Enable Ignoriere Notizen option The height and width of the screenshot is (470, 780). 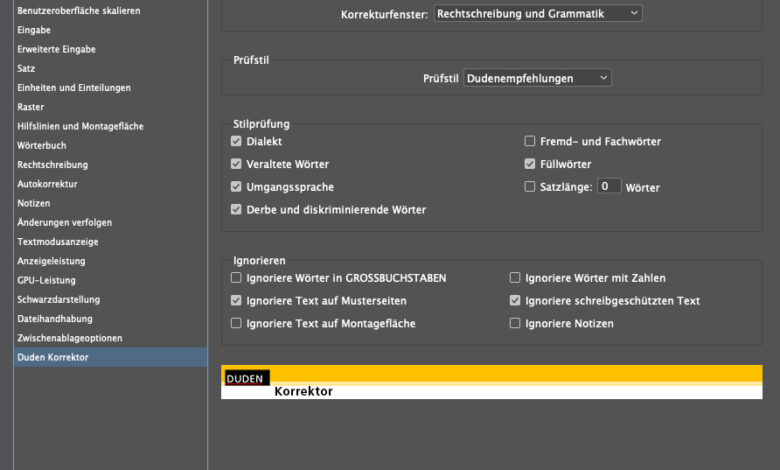point(516,323)
